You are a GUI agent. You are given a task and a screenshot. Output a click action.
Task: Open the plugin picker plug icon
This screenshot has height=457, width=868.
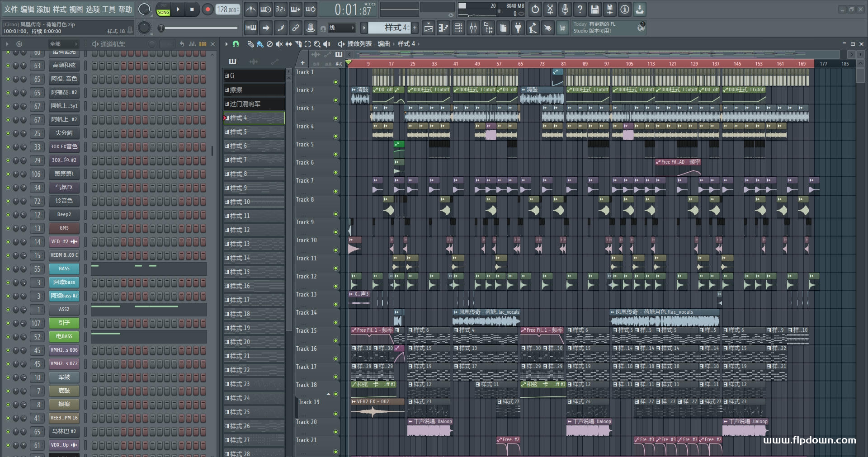[x=518, y=28]
